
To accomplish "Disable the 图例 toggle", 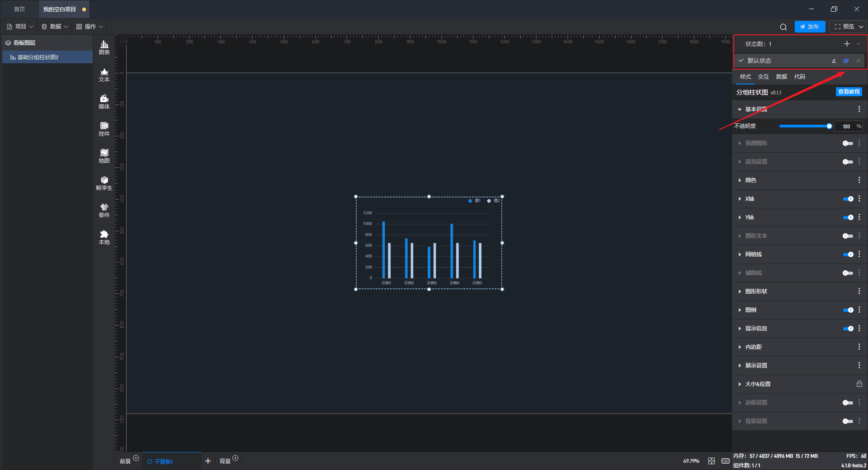I will (x=848, y=310).
